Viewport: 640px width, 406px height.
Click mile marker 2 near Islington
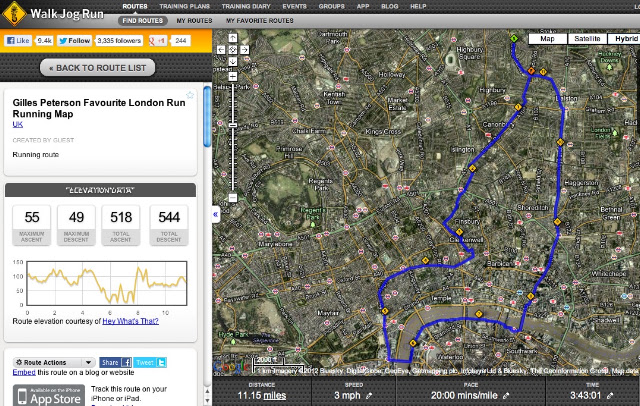coord(472,168)
